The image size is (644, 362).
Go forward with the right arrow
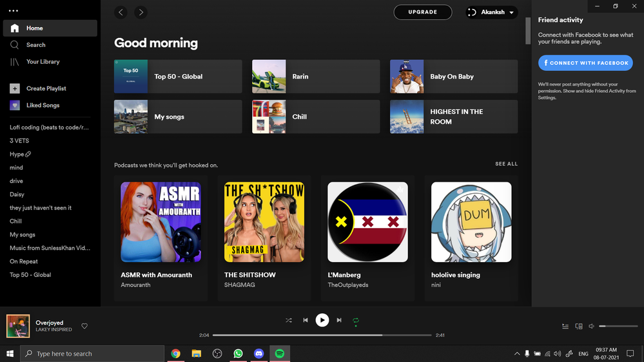click(x=141, y=12)
